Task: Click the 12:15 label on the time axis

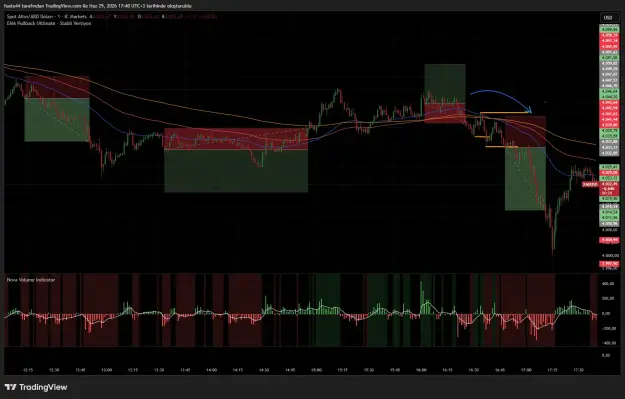Action: (28, 370)
